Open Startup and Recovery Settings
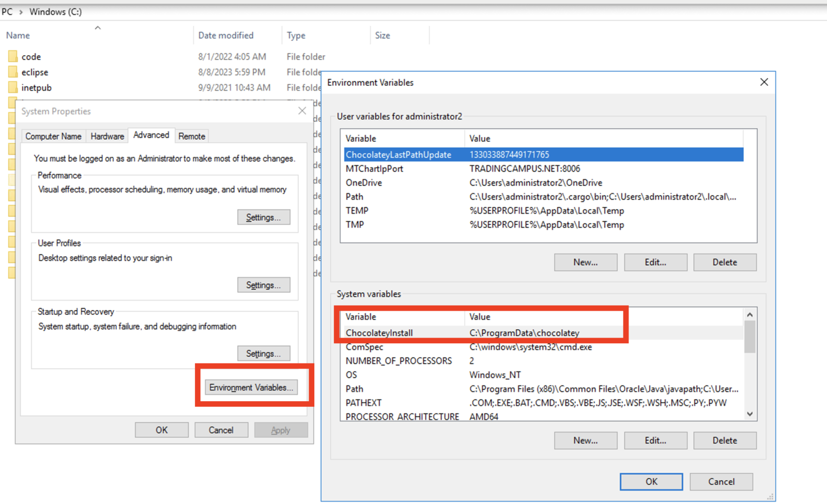This screenshot has height=504, width=827. (264, 353)
